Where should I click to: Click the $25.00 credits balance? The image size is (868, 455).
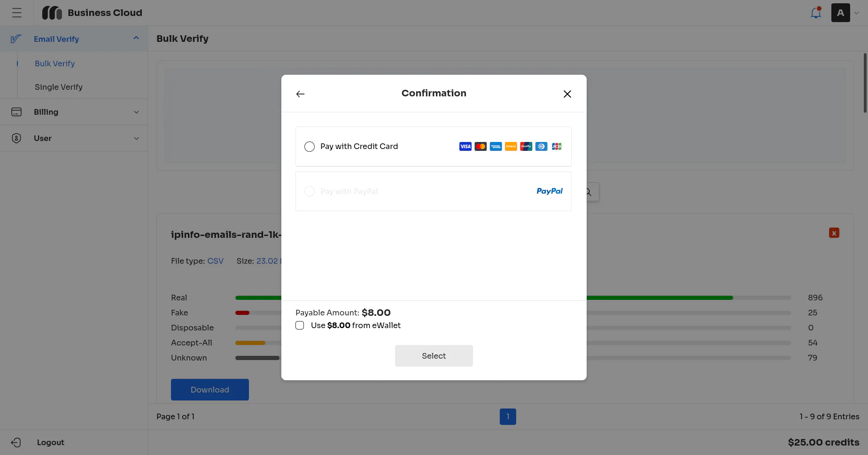point(824,442)
